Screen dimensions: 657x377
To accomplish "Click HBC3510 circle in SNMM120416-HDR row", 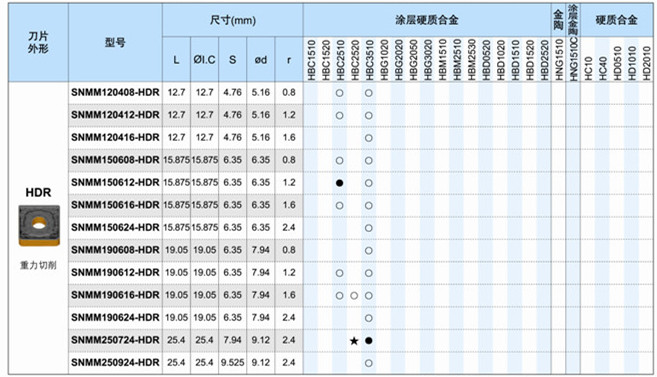I will (368, 138).
